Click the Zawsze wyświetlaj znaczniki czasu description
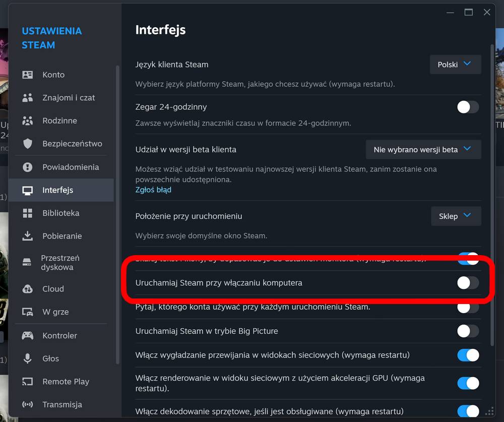The image size is (504, 422). (243, 123)
